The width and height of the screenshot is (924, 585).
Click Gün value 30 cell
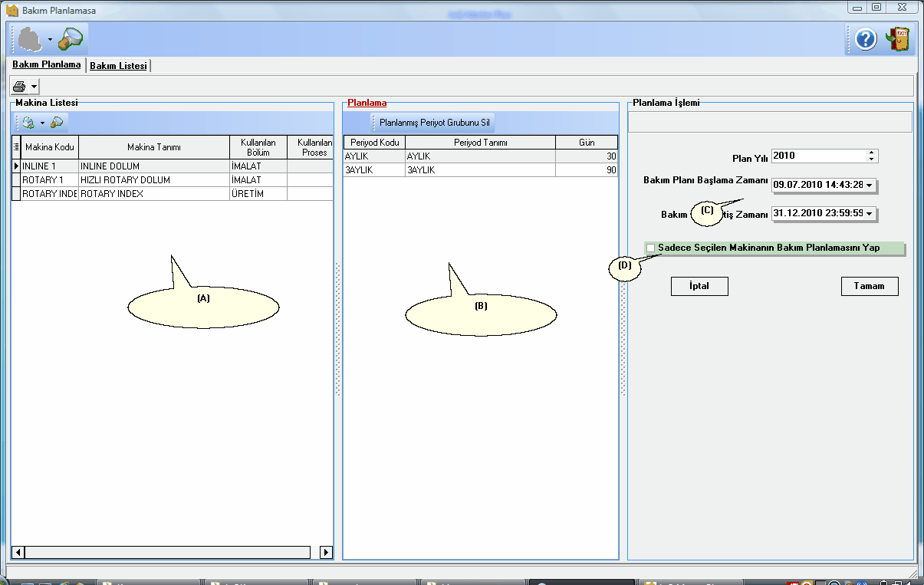click(x=587, y=156)
